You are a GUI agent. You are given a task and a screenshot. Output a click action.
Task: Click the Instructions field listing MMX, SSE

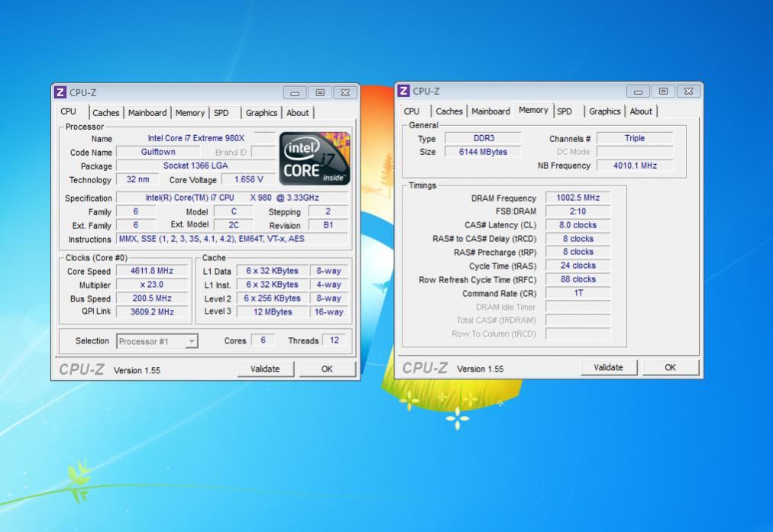(x=231, y=239)
